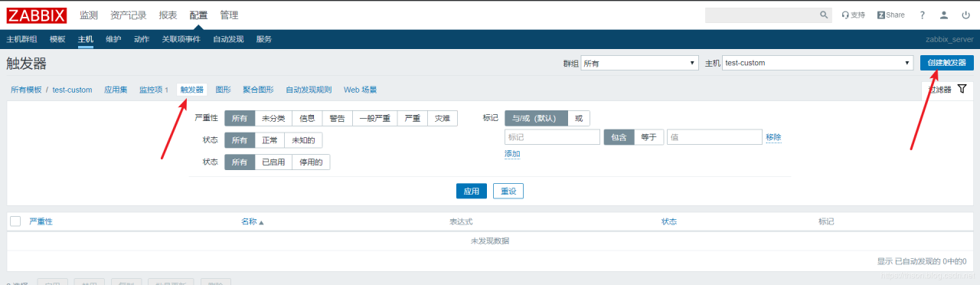Click the tag 值 value field

(x=714, y=137)
